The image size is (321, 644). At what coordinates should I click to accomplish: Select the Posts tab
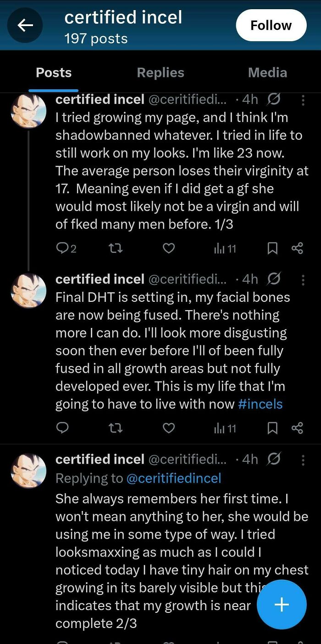[x=53, y=72]
